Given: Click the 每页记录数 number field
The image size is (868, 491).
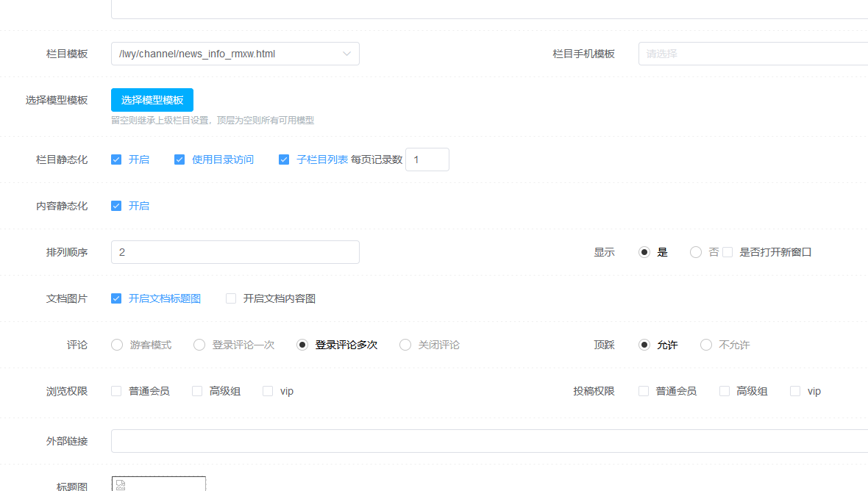Looking at the screenshot, I should [427, 160].
